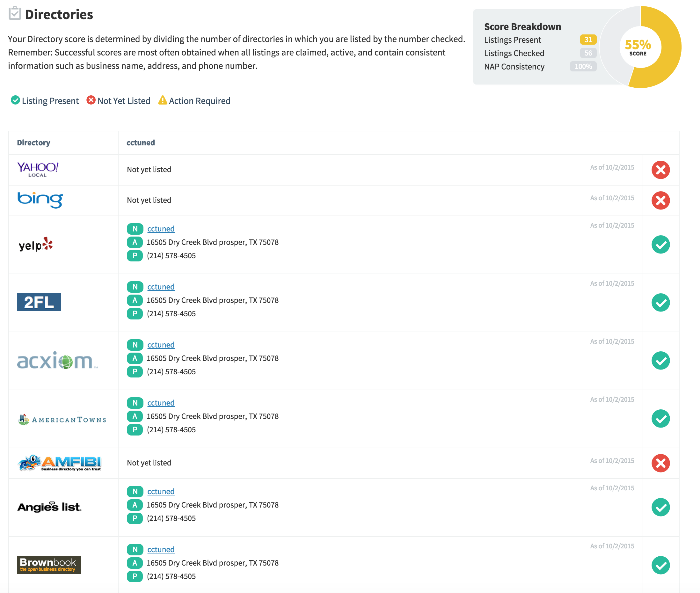Click red X status for Yahoo Local
This screenshot has width=700, height=593.
pyautogui.click(x=660, y=170)
